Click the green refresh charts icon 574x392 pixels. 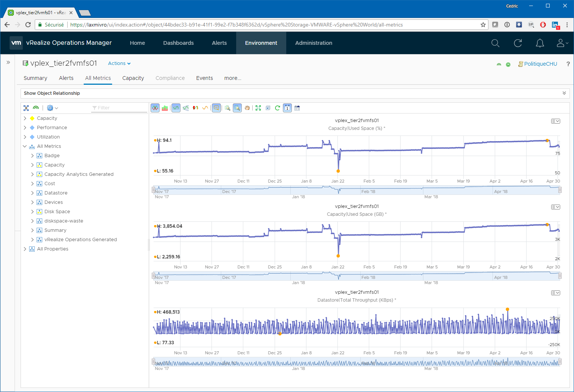click(x=277, y=108)
